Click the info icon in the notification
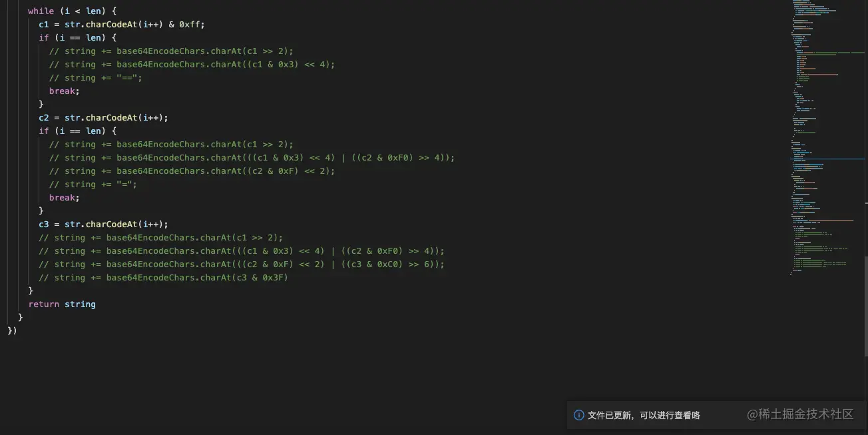868x435 pixels. [579, 415]
